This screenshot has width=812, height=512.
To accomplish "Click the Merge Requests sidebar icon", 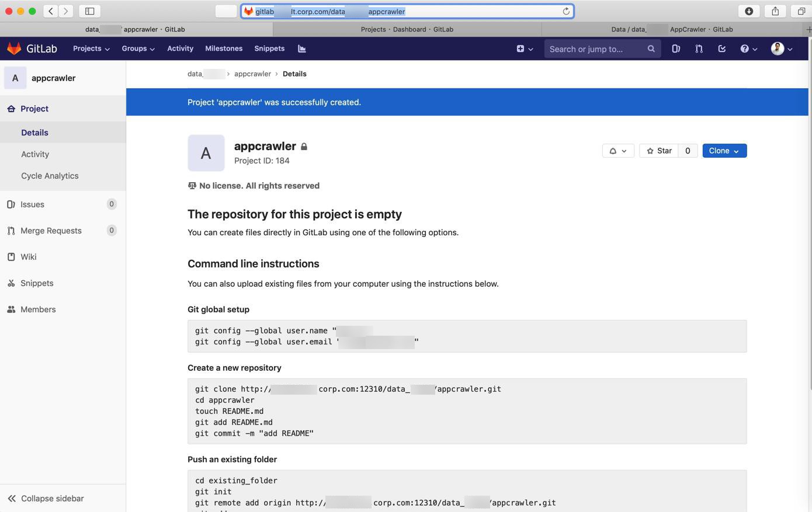I will point(11,231).
